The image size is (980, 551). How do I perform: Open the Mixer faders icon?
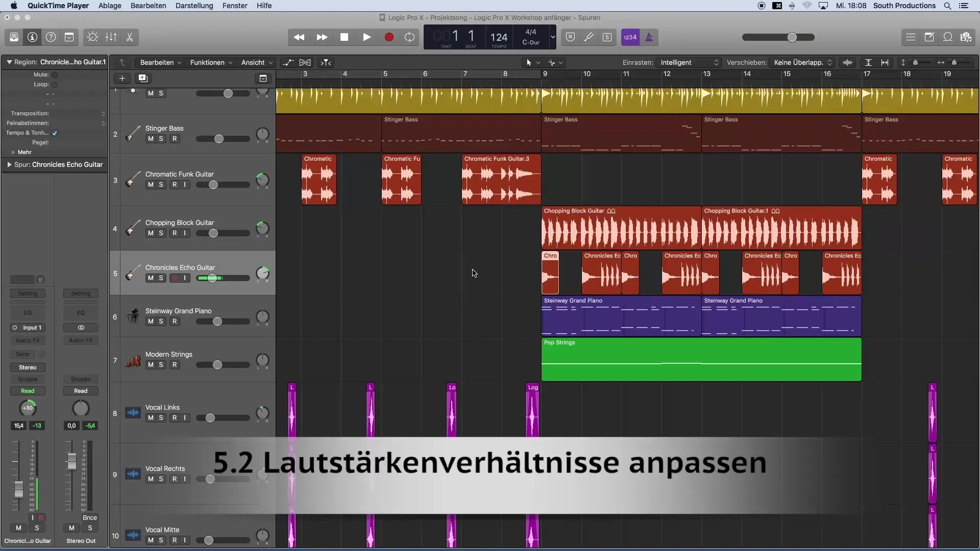click(111, 37)
